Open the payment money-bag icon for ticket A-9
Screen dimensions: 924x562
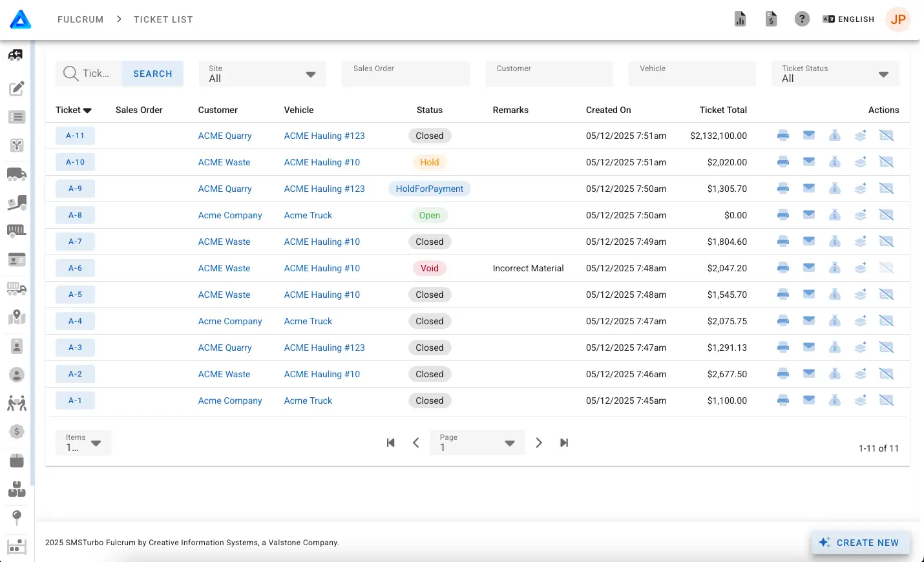(x=835, y=189)
